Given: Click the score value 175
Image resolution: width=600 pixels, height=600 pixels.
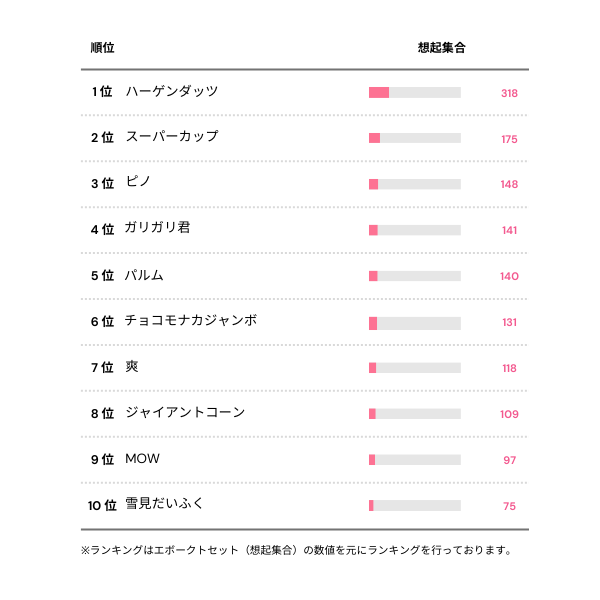Looking at the screenshot, I should [509, 139].
